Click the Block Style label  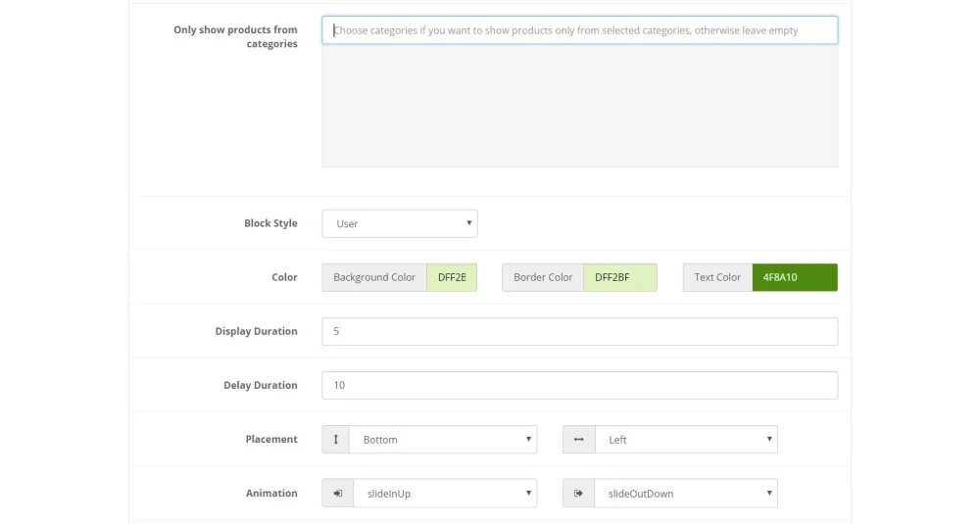[270, 223]
